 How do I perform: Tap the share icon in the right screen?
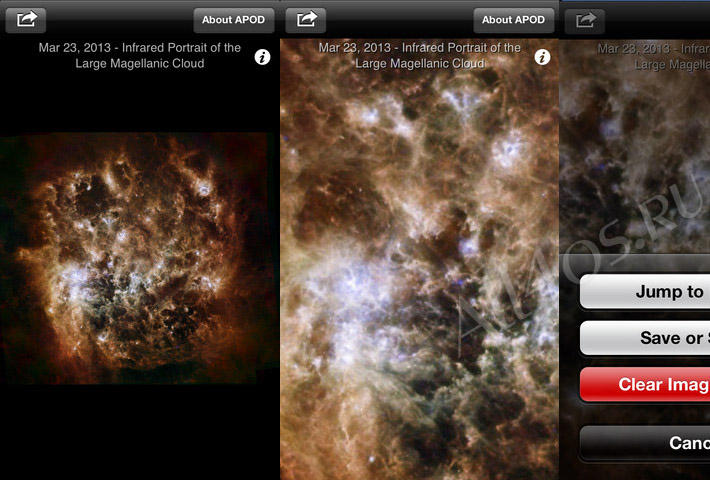[x=585, y=21]
